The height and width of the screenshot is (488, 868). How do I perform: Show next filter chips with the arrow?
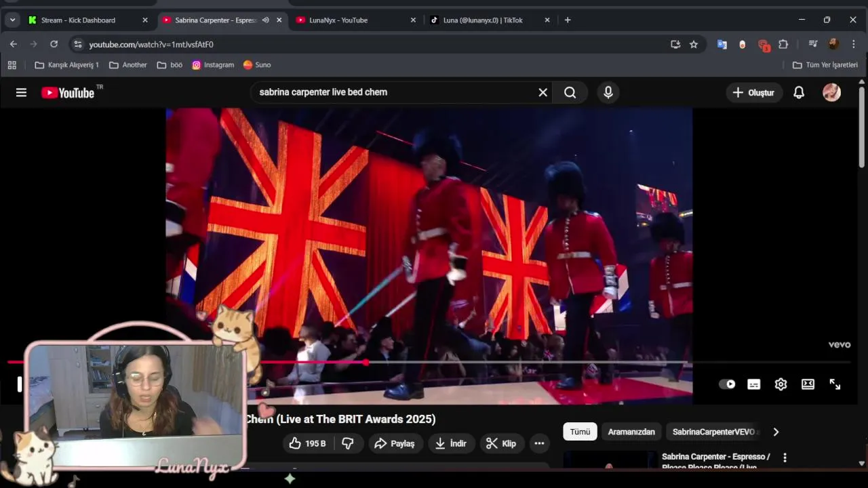coord(776,432)
